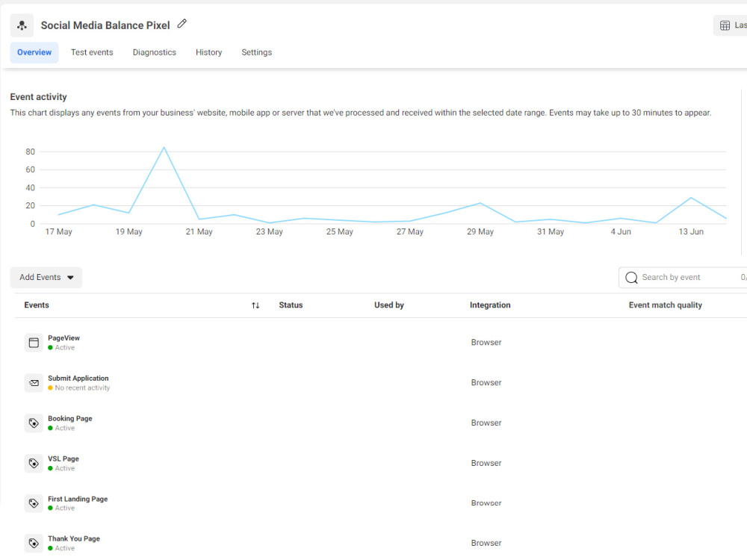
Task: Open the Submit Application event row
Action: pyautogui.click(x=381, y=383)
